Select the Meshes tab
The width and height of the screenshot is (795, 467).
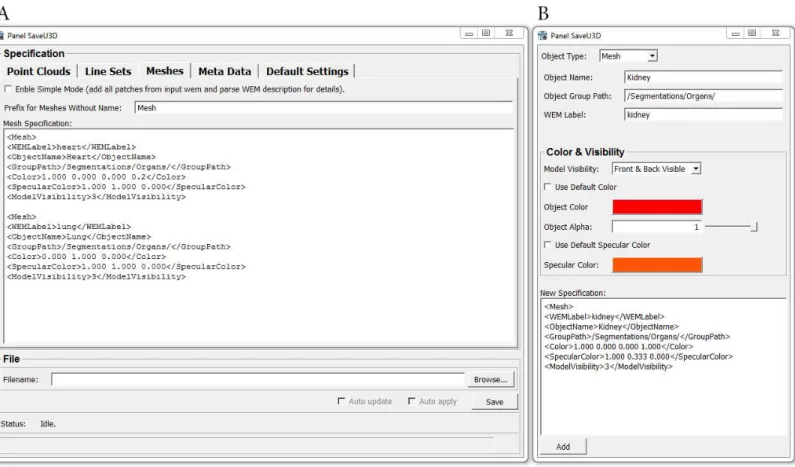point(165,71)
